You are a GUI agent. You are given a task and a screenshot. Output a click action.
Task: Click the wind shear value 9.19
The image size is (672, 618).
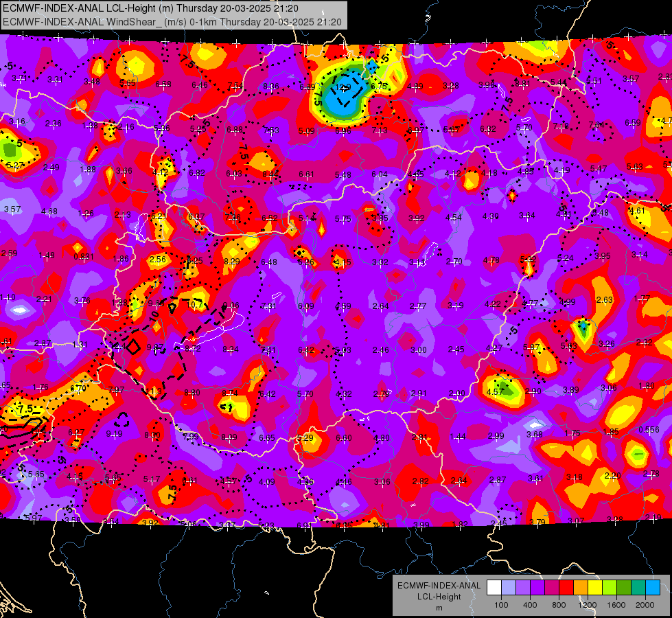115,434
